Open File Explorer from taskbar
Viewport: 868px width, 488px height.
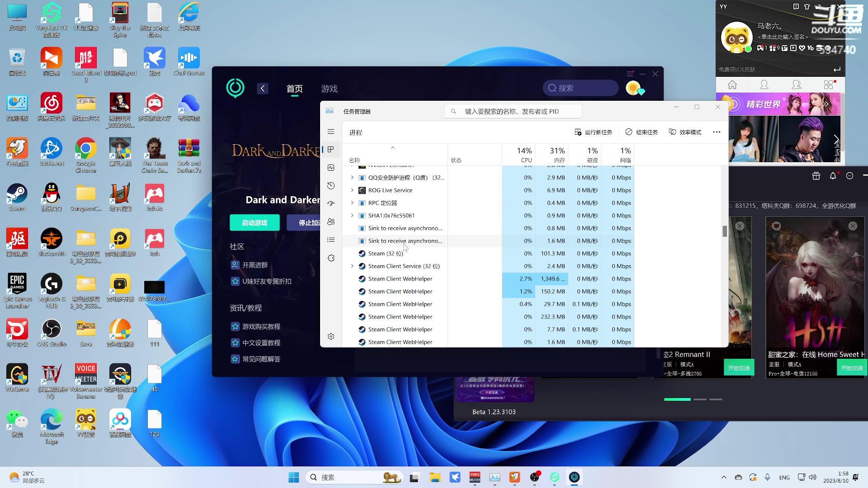[x=435, y=478]
